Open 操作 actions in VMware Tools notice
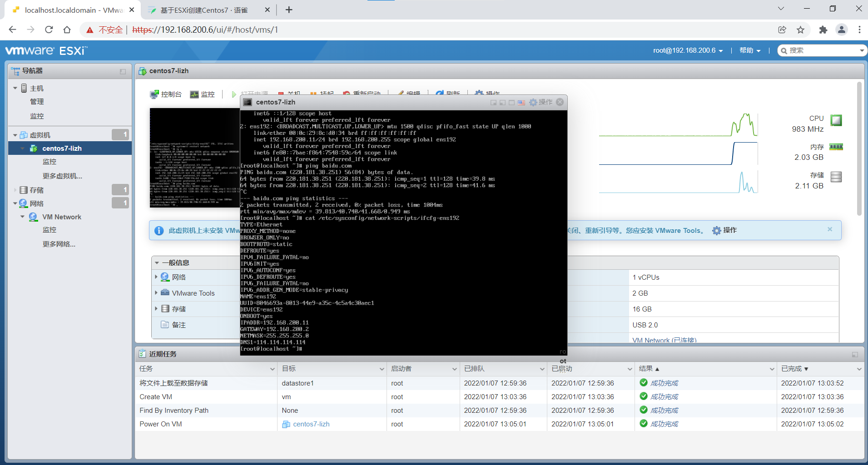Viewport: 868px width, 465px height. [x=724, y=231]
